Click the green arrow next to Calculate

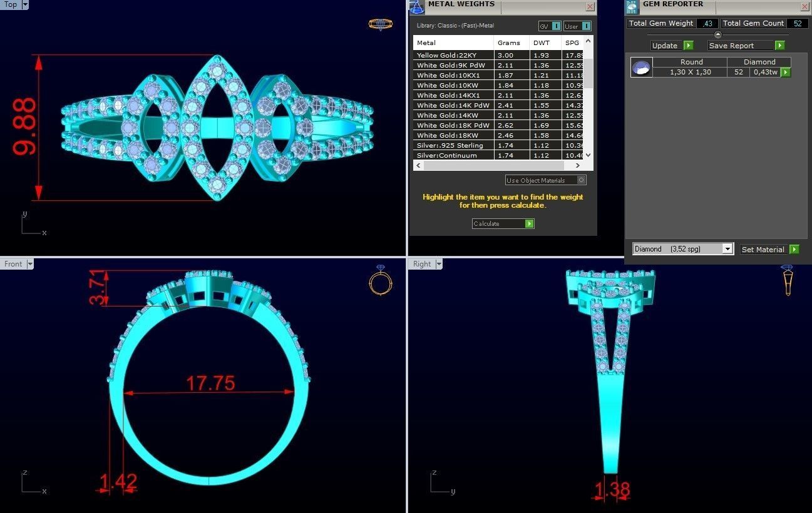point(530,223)
